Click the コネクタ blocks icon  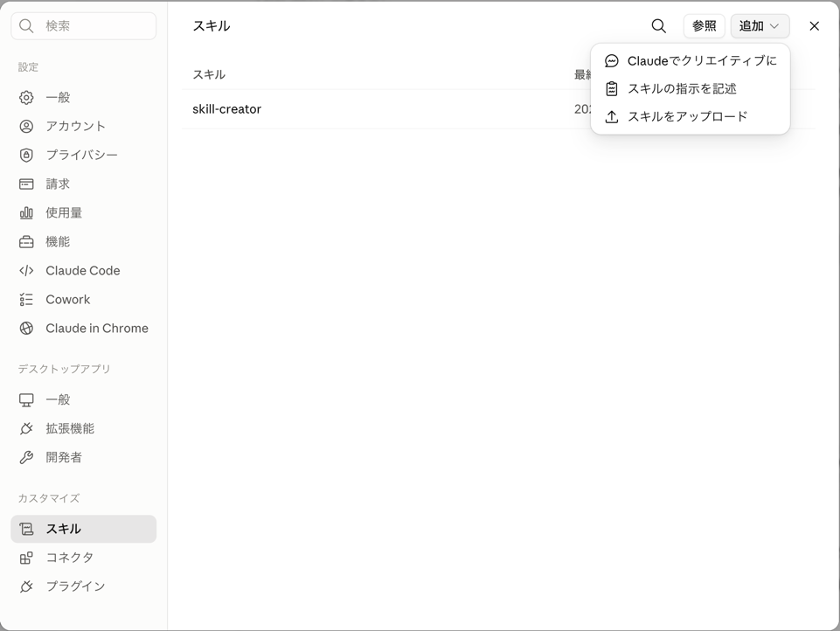pos(26,558)
